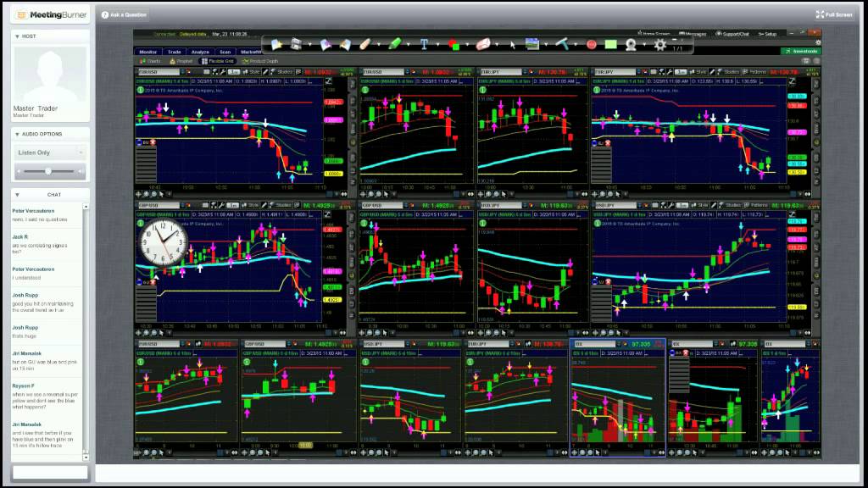Collapse the AUDIO OPTIONS panel
This screenshot has width=868, height=488.
click(17, 135)
